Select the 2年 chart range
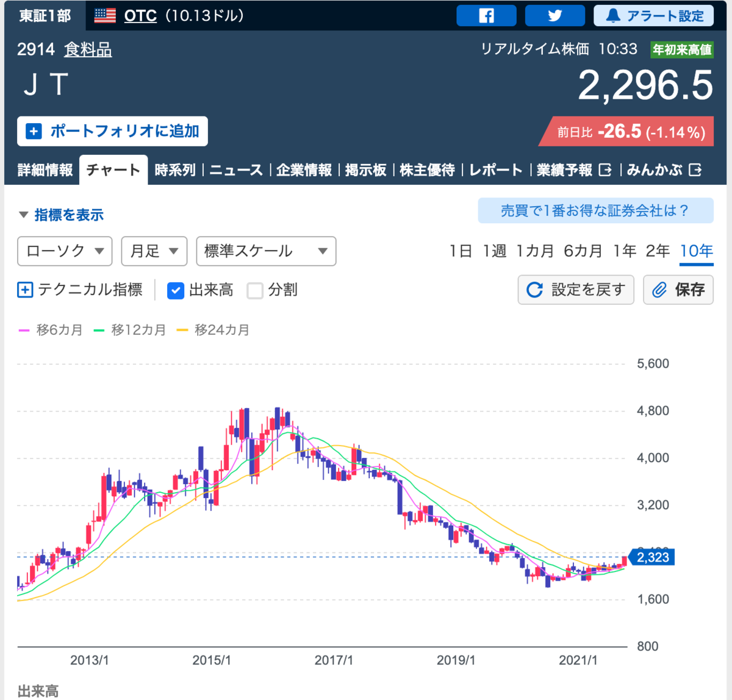732x700 pixels. pos(658,251)
